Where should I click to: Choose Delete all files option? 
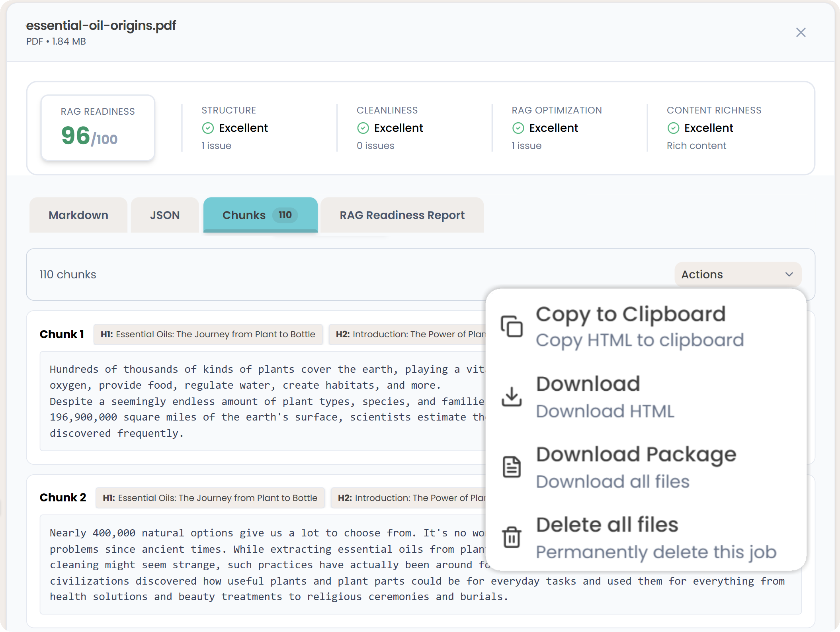(x=607, y=524)
